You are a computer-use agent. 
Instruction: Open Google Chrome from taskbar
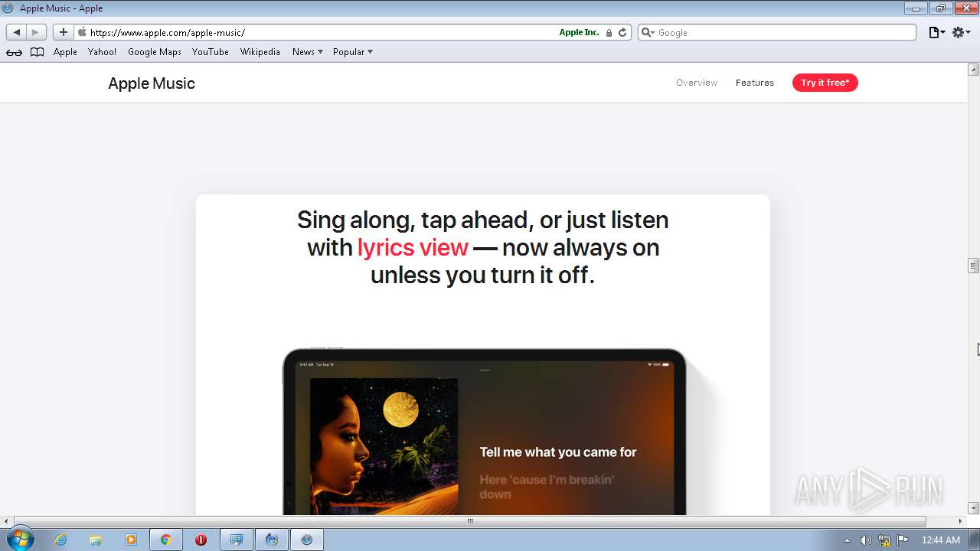tap(165, 540)
